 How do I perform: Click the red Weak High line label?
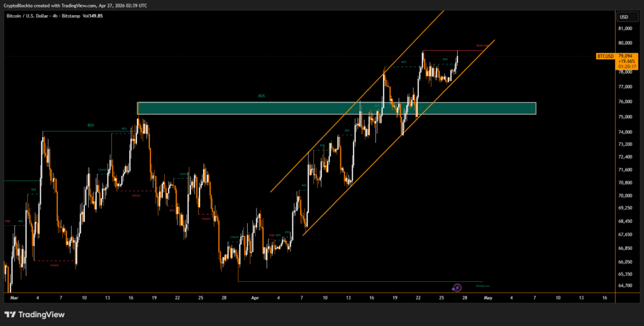[x=483, y=45]
